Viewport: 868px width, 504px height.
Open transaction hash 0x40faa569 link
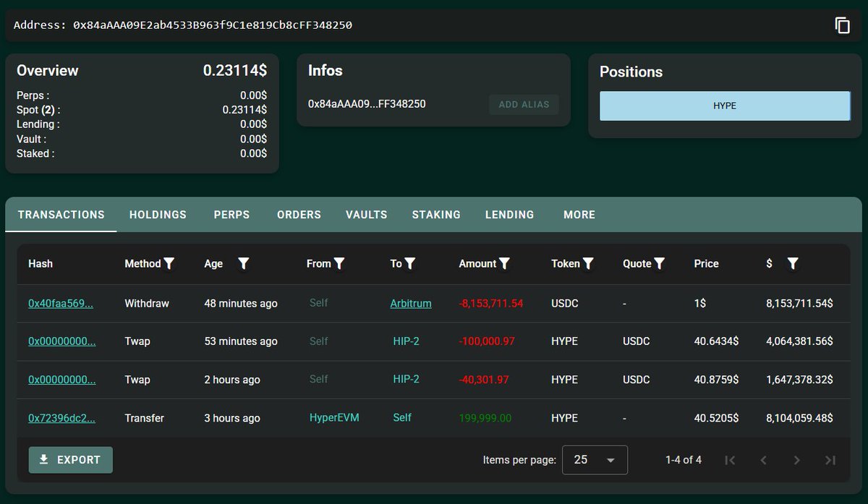61,304
